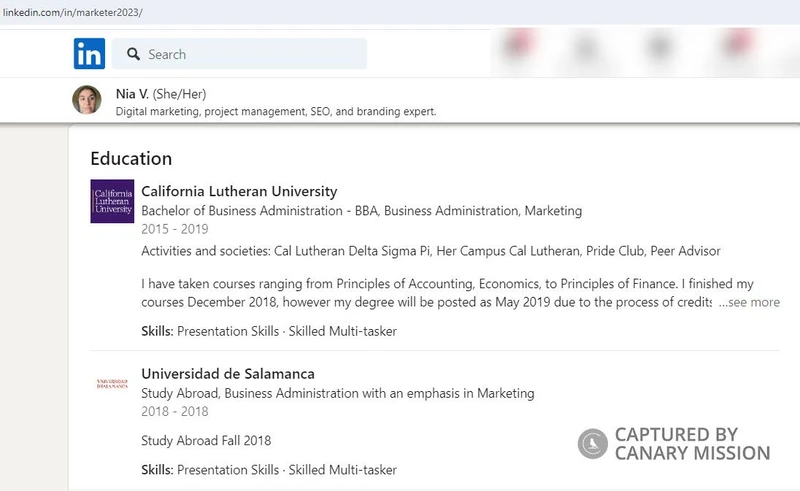The width and height of the screenshot is (800, 491).
Task: Open the LinkedIn home logo
Action: [89, 54]
